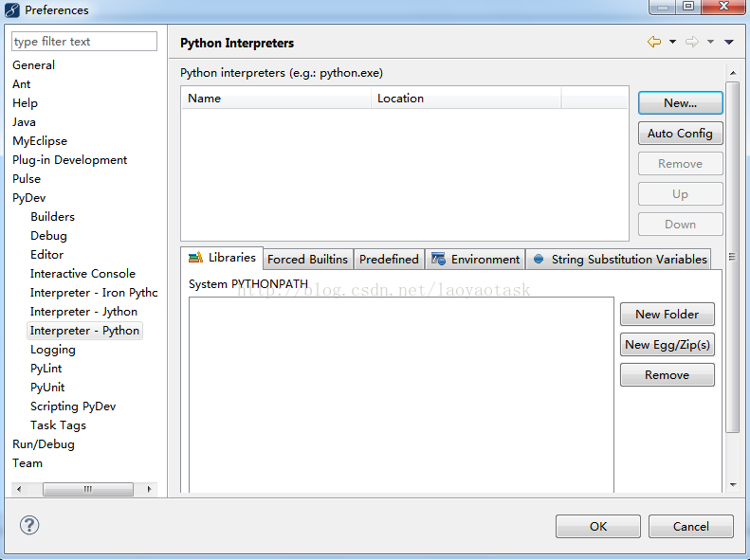Viewport: 750px width, 560px height.
Task: Click the Location column header
Action: tap(466, 99)
